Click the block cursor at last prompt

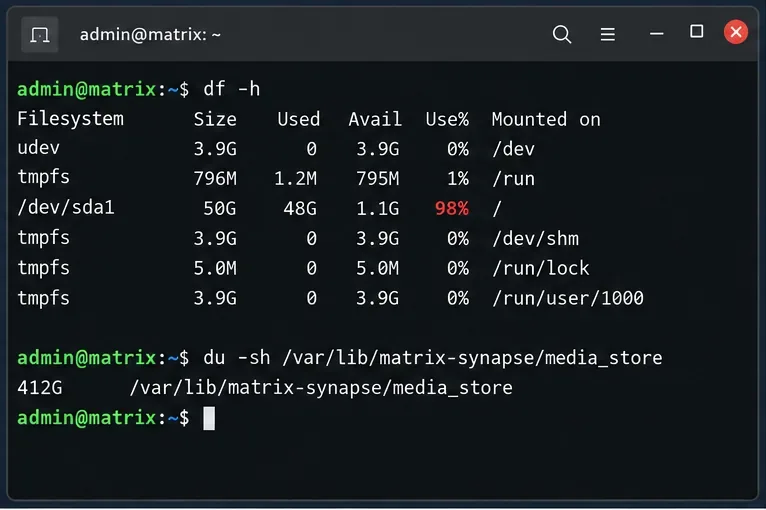[209, 418]
